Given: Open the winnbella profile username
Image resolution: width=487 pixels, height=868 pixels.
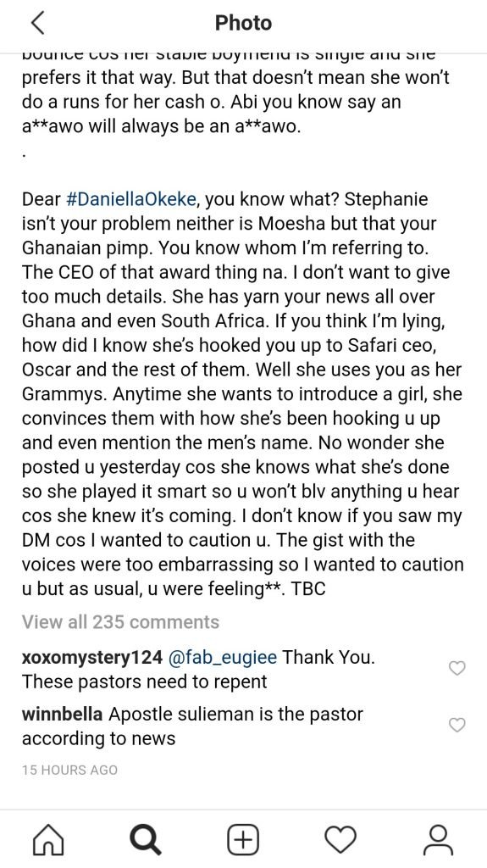Looking at the screenshot, I should tap(62, 714).
